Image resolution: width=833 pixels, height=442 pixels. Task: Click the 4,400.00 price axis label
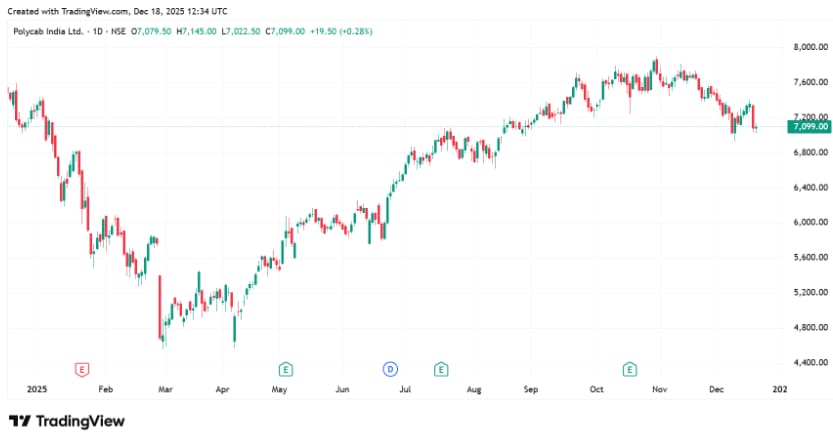[809, 362]
